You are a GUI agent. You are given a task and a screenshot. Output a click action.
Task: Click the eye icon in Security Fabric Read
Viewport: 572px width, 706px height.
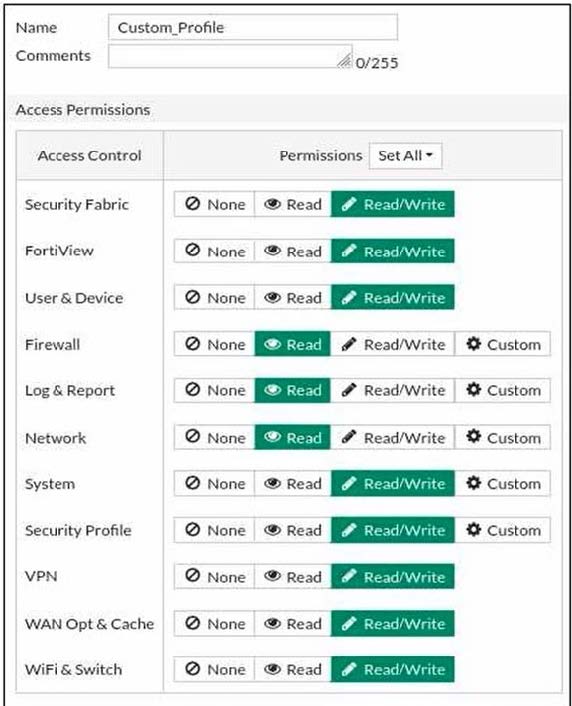272,204
